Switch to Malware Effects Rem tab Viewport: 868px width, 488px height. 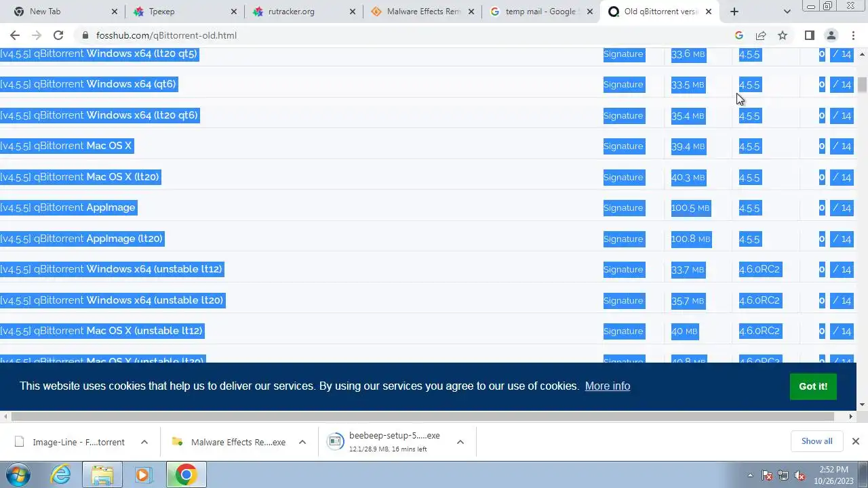pos(422,12)
